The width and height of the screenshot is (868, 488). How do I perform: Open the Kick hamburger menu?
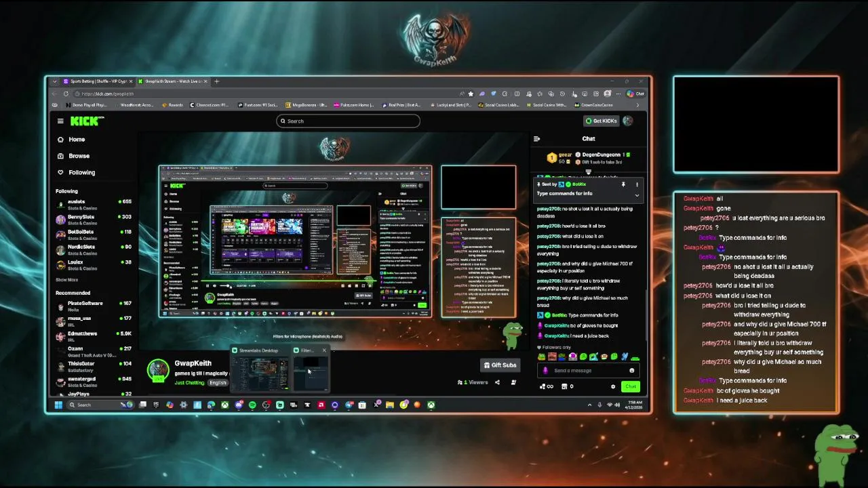tap(60, 121)
